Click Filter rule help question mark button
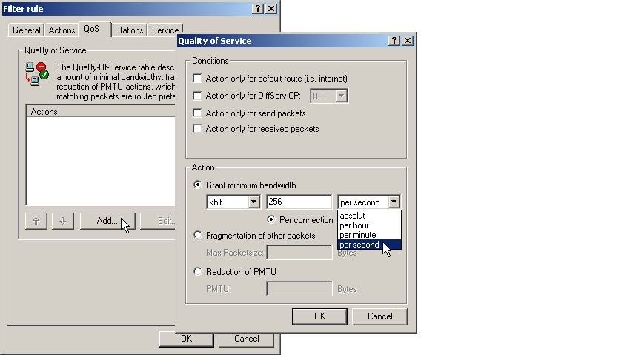The width and height of the screenshot is (644, 355). pos(258,8)
